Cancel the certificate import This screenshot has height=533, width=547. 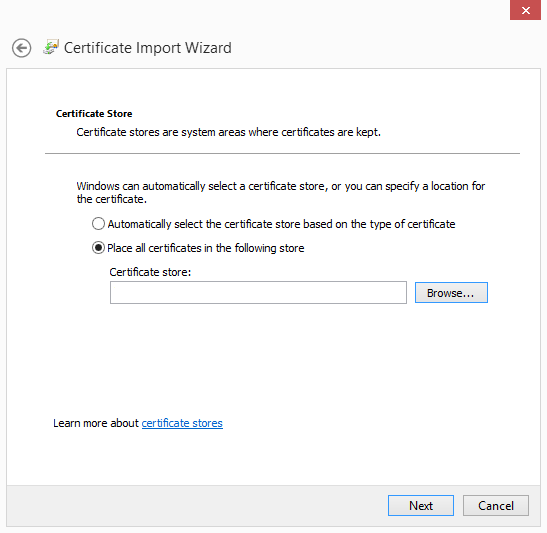click(x=496, y=505)
